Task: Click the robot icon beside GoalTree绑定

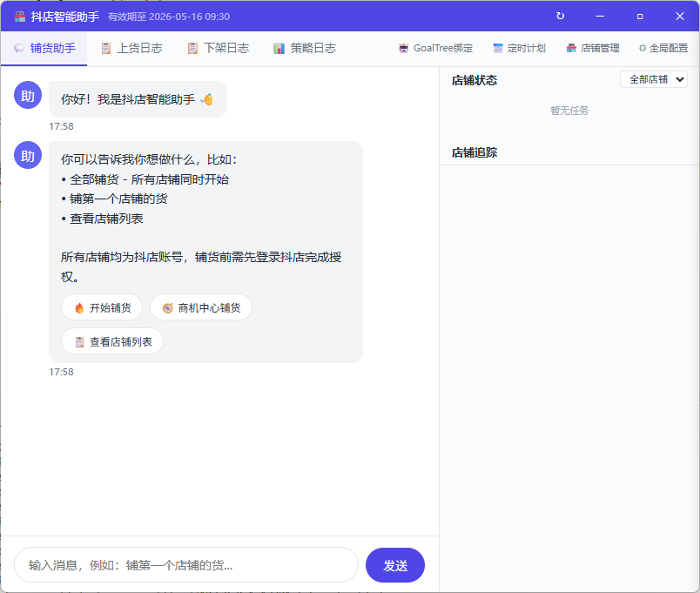Action: (x=404, y=48)
